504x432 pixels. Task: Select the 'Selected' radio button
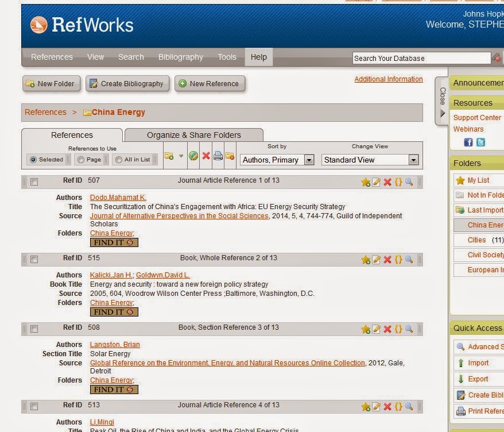coord(33,160)
